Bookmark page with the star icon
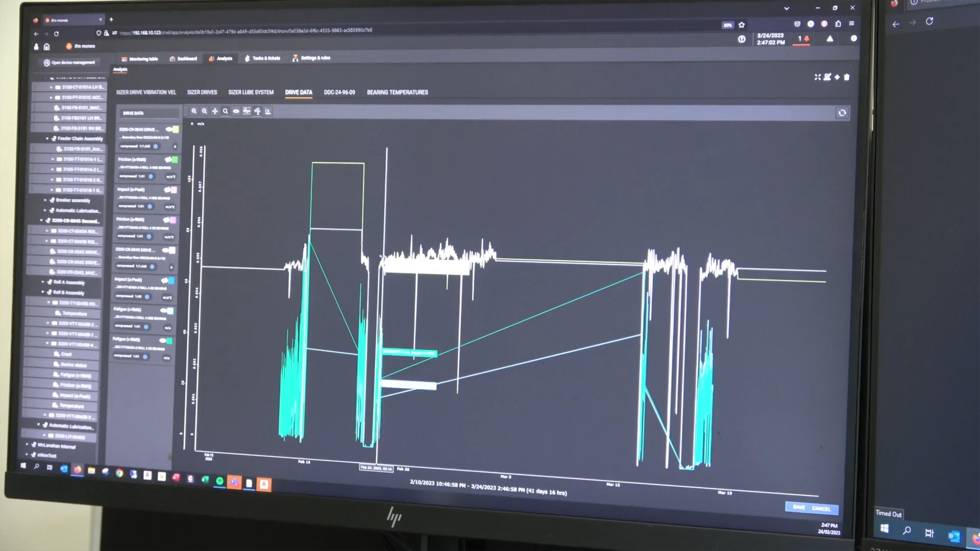The height and width of the screenshot is (551, 980). coord(742,24)
